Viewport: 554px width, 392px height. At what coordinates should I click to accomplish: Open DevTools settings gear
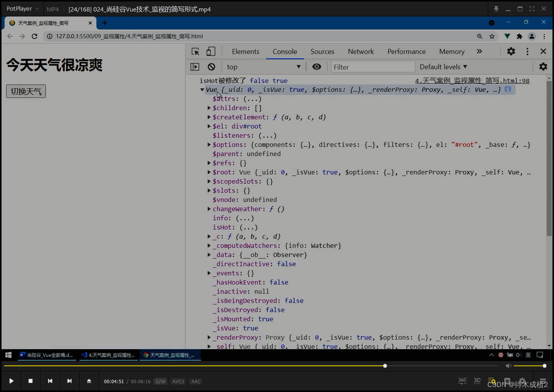(511, 51)
